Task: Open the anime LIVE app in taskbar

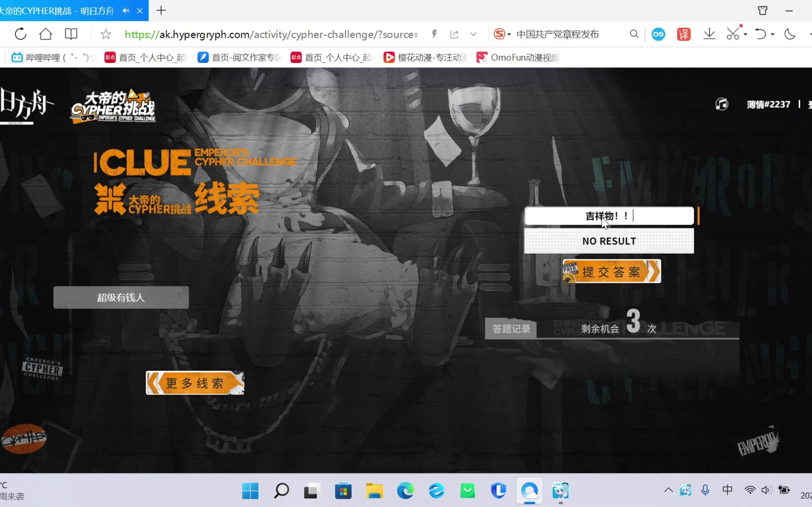Action: 560,491
